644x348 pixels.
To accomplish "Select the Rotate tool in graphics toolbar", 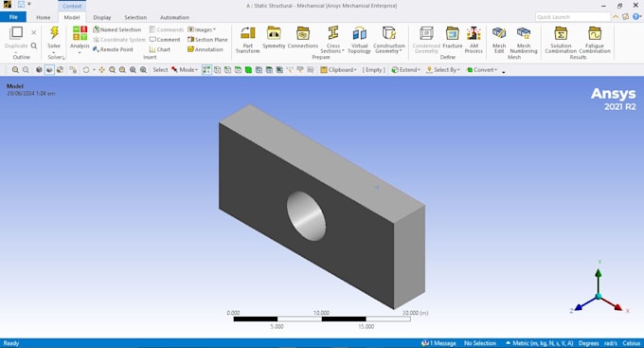I will coord(86,70).
